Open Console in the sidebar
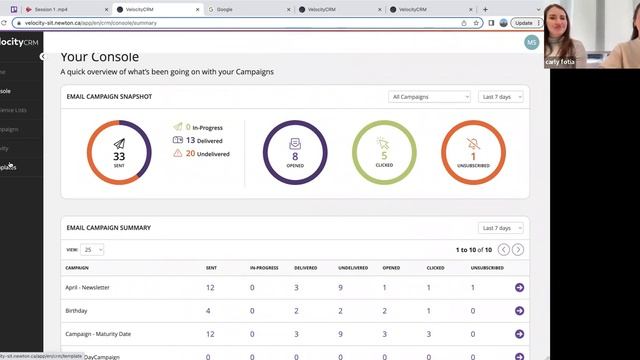Screen dimensions: 640x360 tap(6, 91)
